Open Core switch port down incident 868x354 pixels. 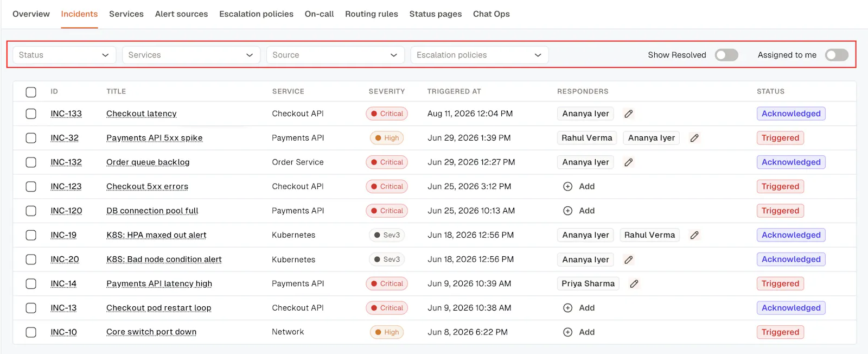pos(151,332)
